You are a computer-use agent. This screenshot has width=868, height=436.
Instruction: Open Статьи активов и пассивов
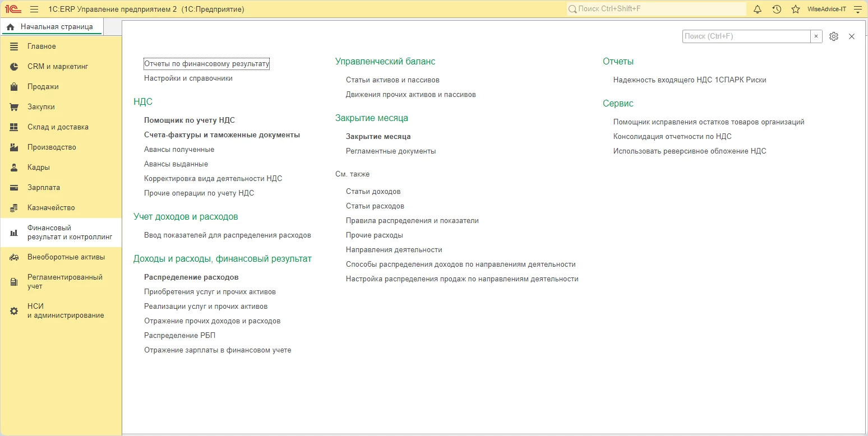click(x=393, y=80)
